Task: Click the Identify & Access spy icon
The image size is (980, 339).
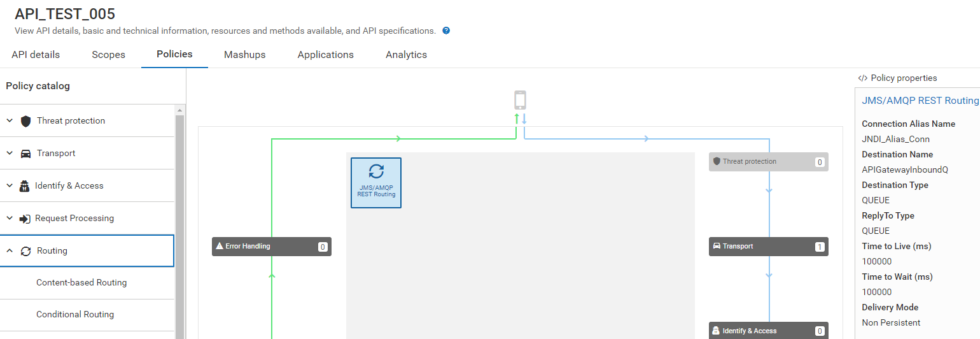Action: click(x=25, y=186)
